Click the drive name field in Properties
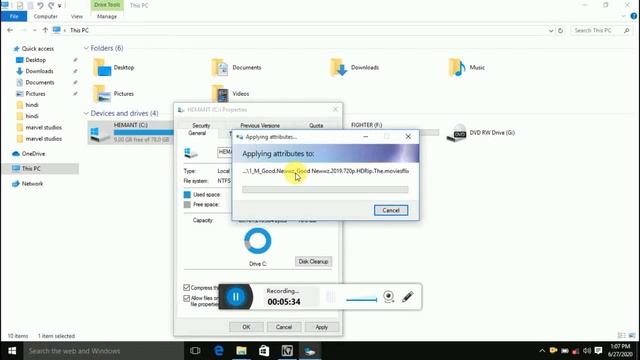 [x=224, y=152]
